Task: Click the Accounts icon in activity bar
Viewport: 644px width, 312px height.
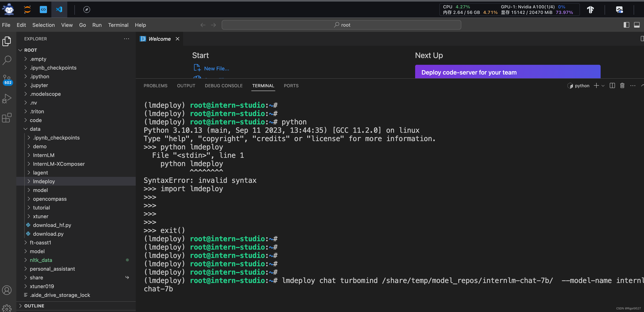Action: pos(7,290)
